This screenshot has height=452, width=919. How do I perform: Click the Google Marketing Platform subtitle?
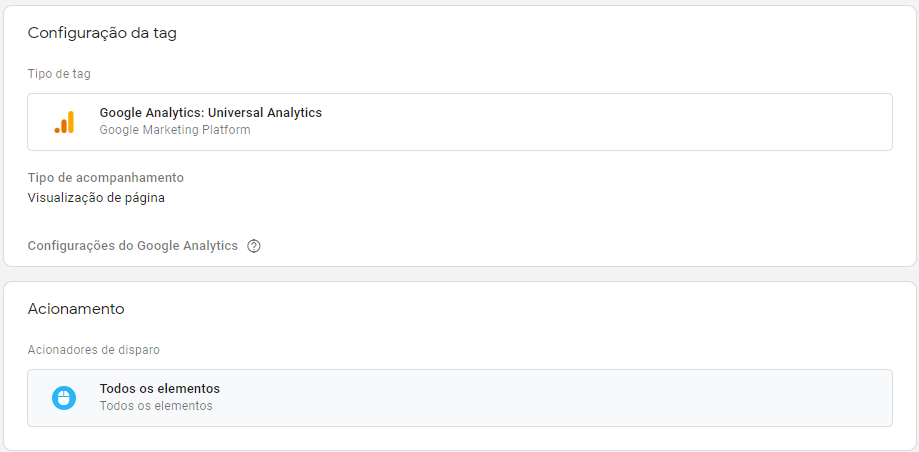[175, 130]
